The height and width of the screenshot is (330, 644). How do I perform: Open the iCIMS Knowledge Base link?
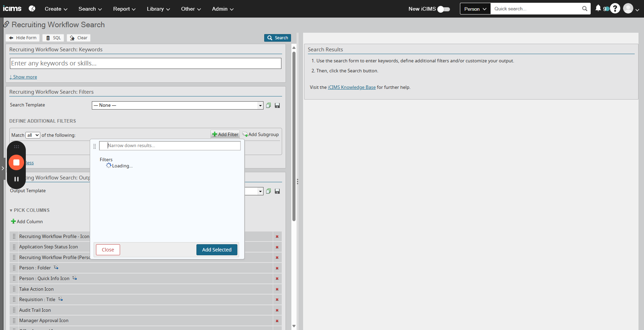point(352,87)
